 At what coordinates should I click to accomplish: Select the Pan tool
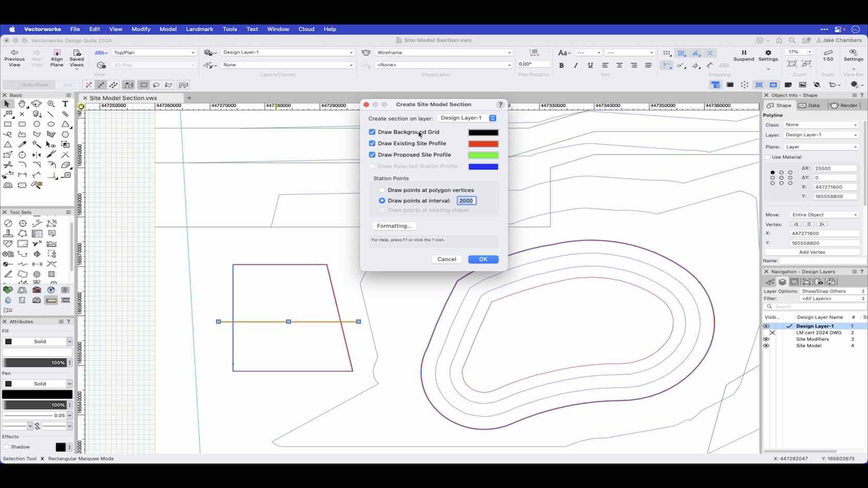[22, 104]
